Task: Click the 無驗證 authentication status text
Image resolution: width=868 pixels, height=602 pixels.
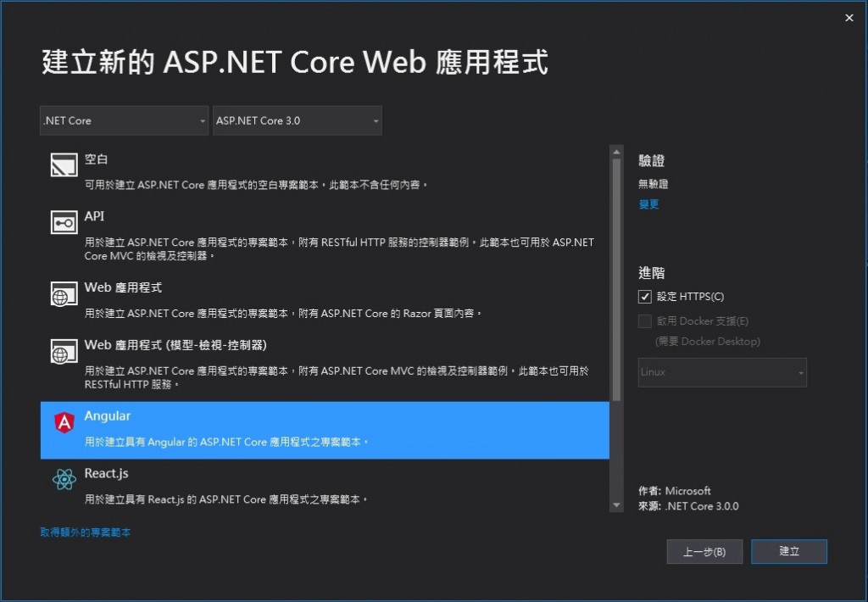Action: pos(654,184)
